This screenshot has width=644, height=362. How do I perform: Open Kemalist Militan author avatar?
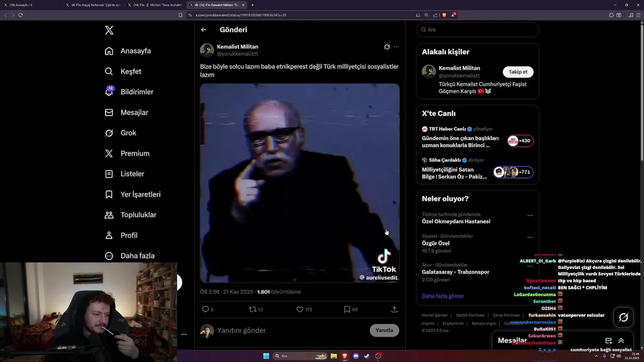tap(207, 50)
